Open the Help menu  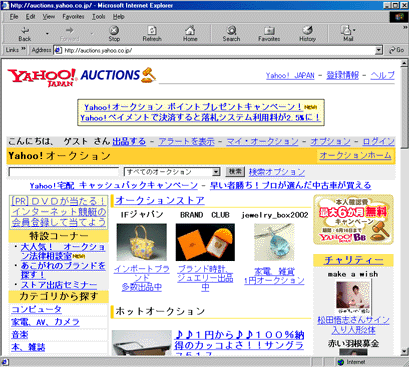tap(118, 17)
